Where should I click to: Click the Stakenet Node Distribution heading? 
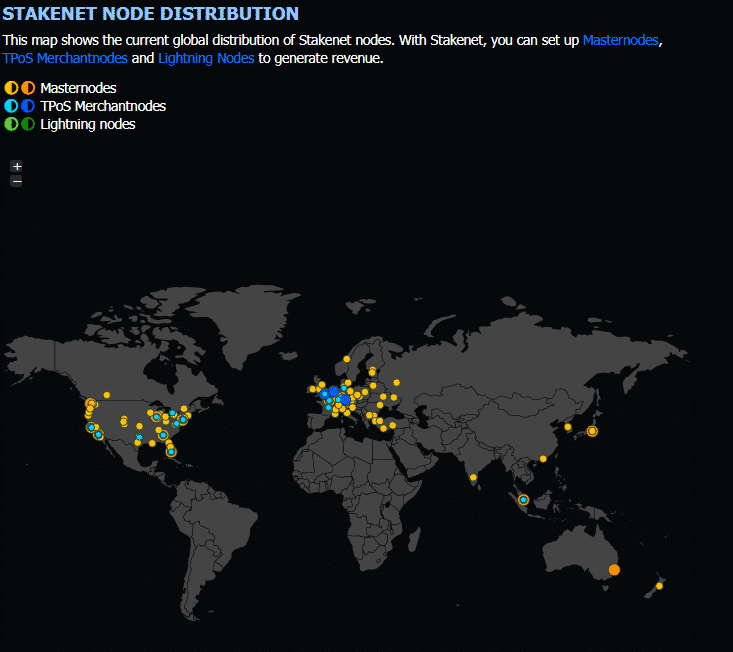point(150,14)
